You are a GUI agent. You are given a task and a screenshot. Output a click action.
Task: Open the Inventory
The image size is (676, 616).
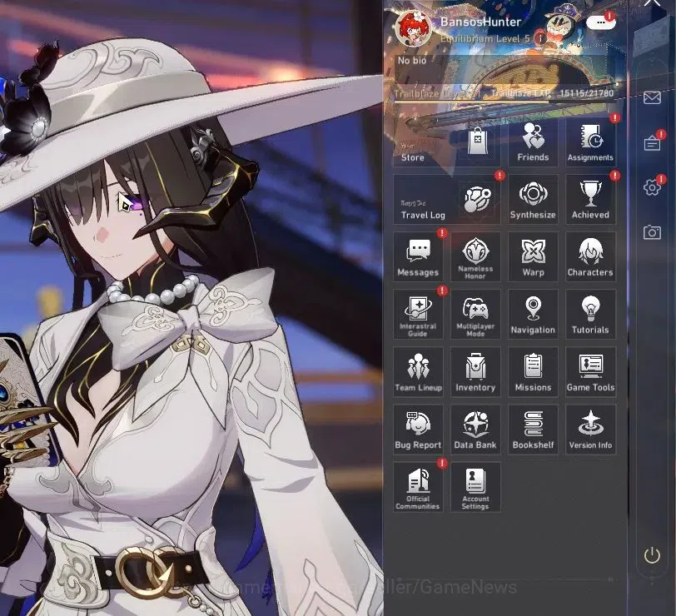[475, 371]
